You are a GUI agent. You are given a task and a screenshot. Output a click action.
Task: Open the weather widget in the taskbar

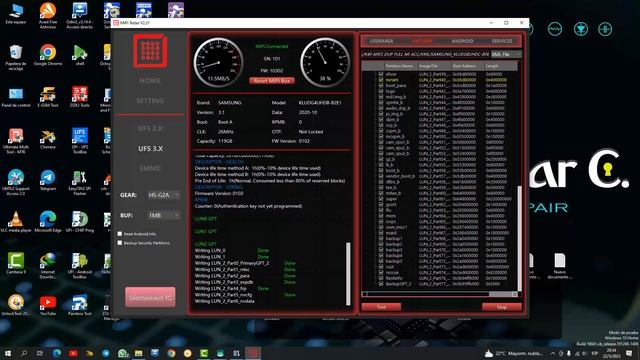pos(514,353)
